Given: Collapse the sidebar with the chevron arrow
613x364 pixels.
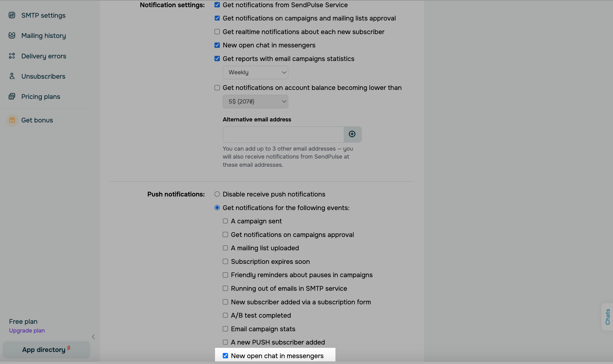Looking at the screenshot, I should tap(94, 337).
